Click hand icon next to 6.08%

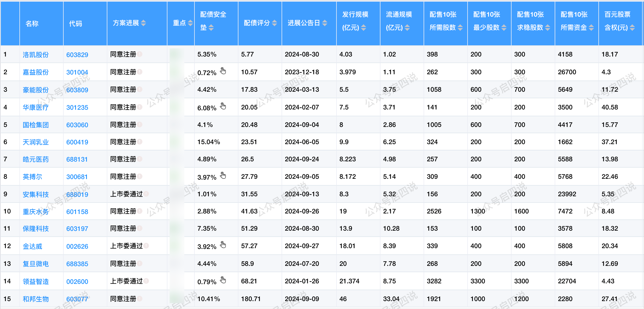click(223, 106)
